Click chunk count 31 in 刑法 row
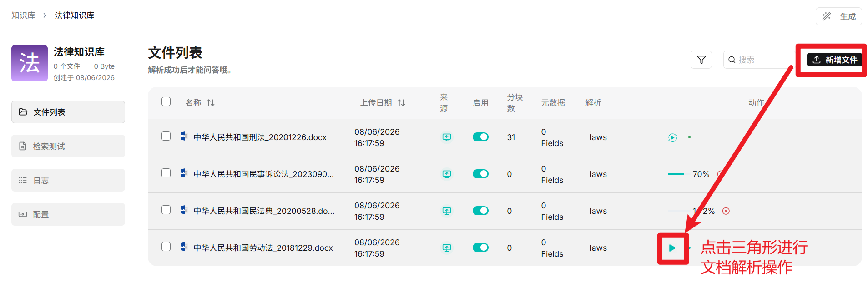 (511, 137)
